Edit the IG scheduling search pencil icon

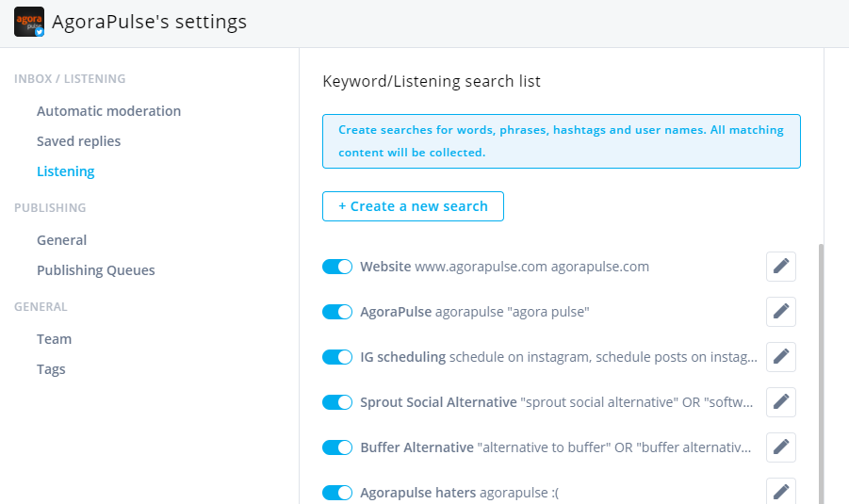781,357
